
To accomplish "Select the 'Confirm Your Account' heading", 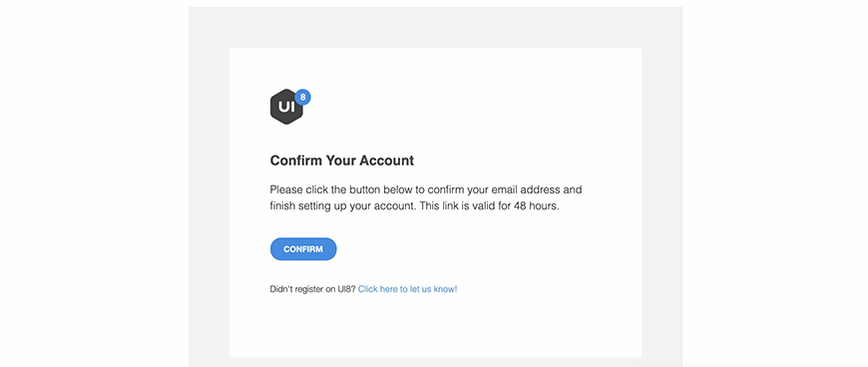I will [342, 162].
